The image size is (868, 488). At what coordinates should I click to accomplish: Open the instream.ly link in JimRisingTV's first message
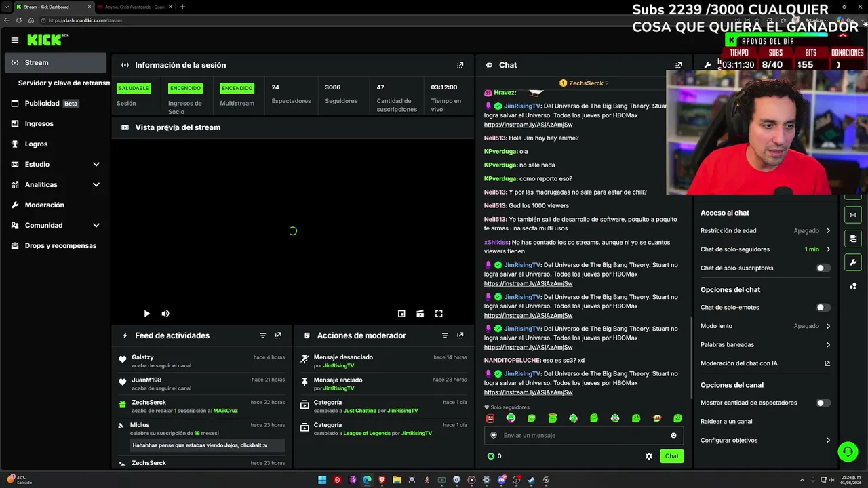pos(528,125)
